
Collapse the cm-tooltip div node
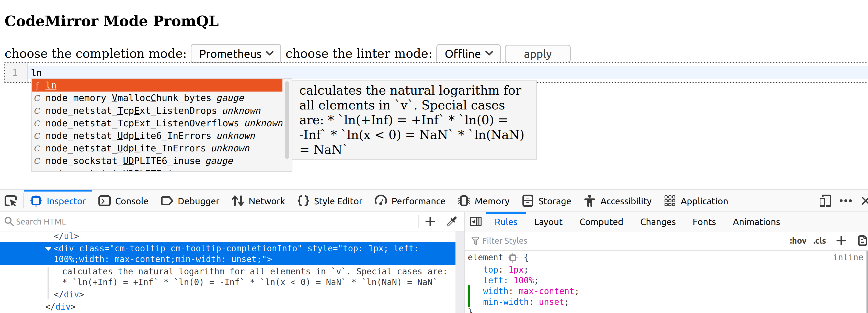49,249
